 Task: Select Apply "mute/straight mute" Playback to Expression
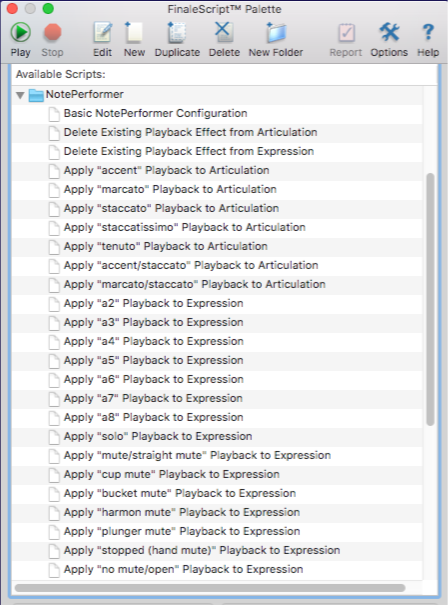click(197, 455)
